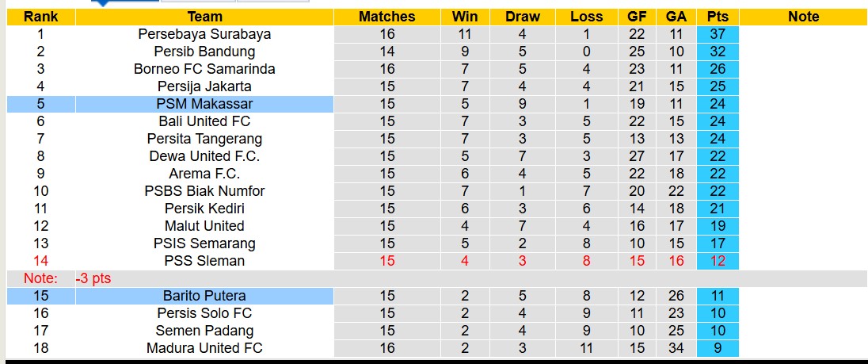Click the Draw column header

point(523,17)
